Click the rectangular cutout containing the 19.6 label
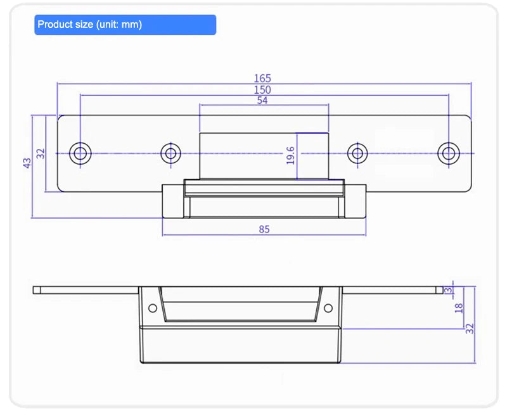 [x=314, y=155]
